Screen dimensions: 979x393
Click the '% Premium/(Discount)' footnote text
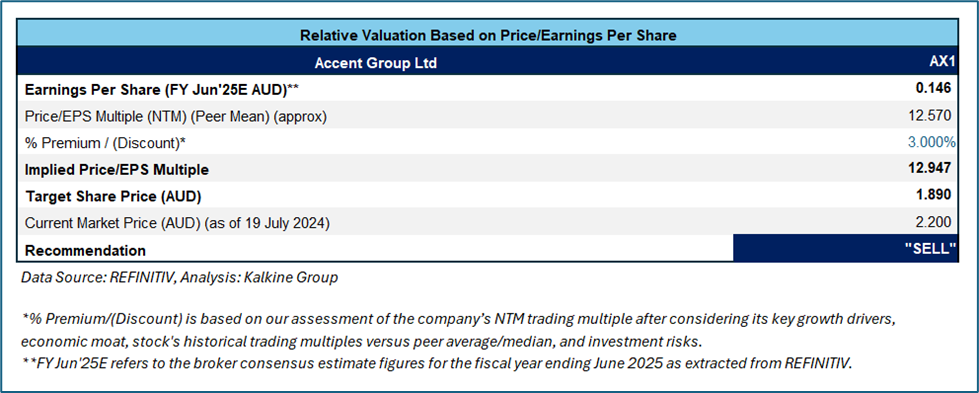point(459,331)
